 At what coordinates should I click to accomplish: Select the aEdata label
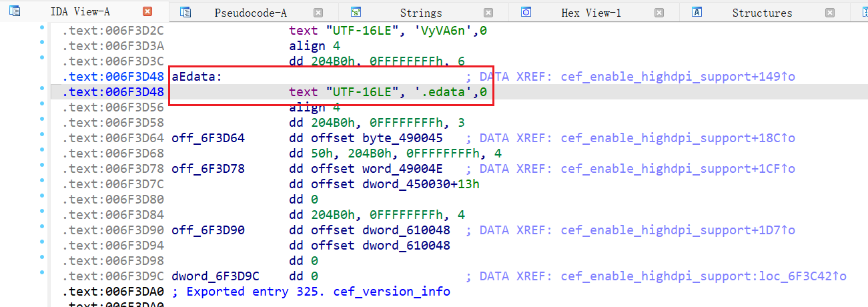pos(196,77)
